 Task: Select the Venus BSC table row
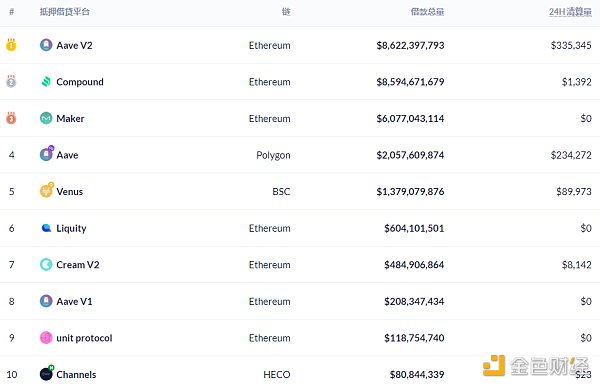[x=300, y=191]
